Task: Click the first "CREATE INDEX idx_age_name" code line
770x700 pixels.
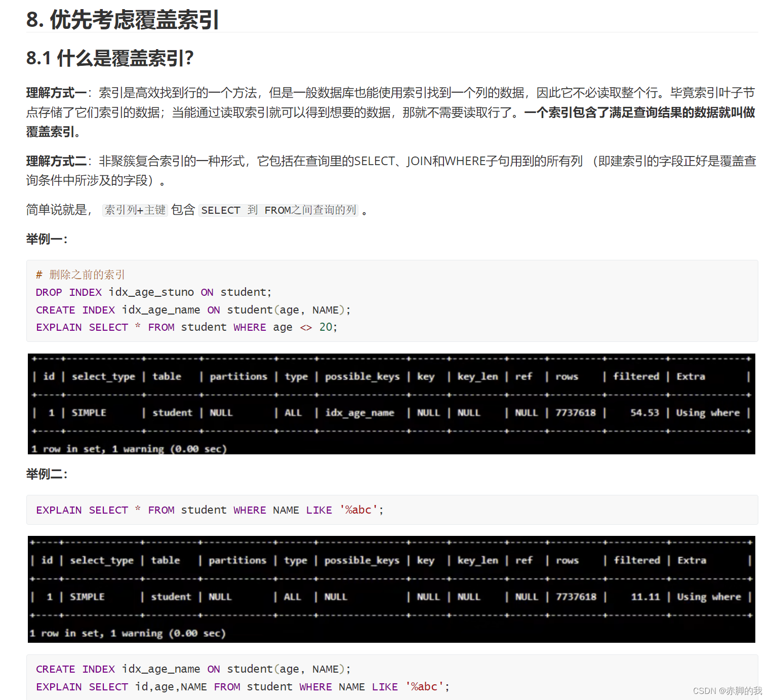Action: [x=193, y=310]
